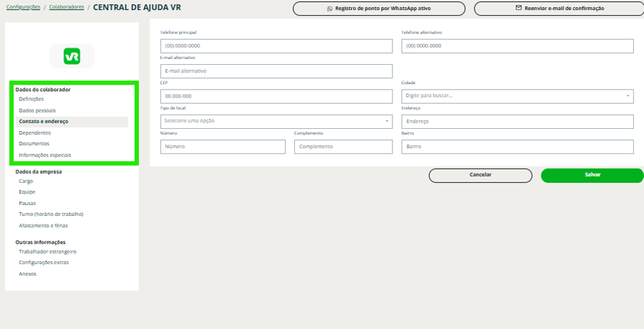Open the Cidade search dropdown

[x=517, y=96]
